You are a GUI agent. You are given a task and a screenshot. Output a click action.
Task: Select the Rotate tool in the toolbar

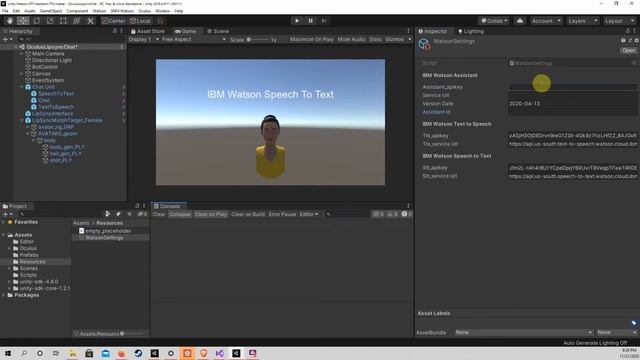click(x=37, y=21)
